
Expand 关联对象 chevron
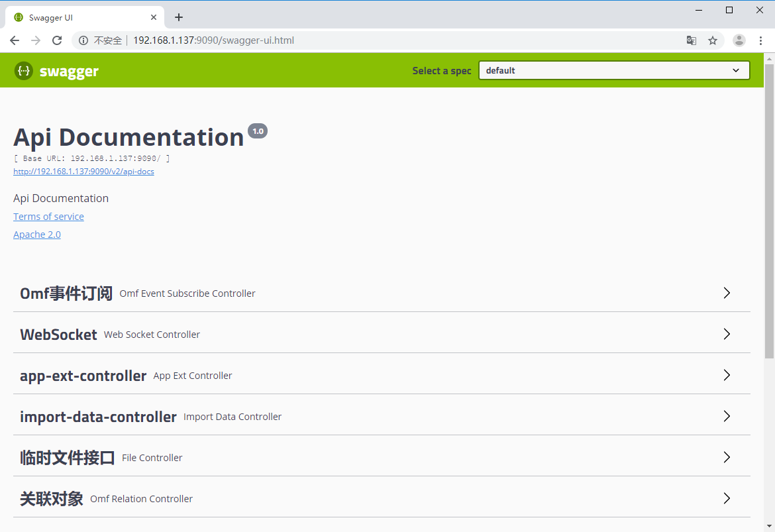point(727,498)
